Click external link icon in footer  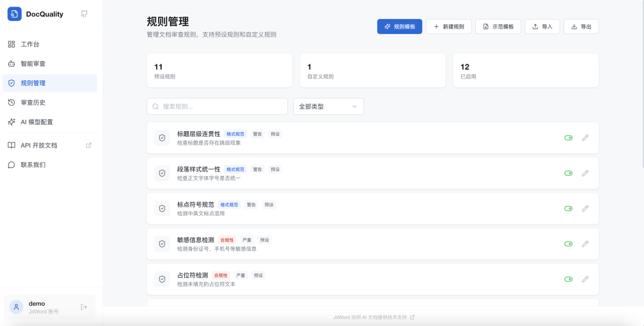click(413, 318)
